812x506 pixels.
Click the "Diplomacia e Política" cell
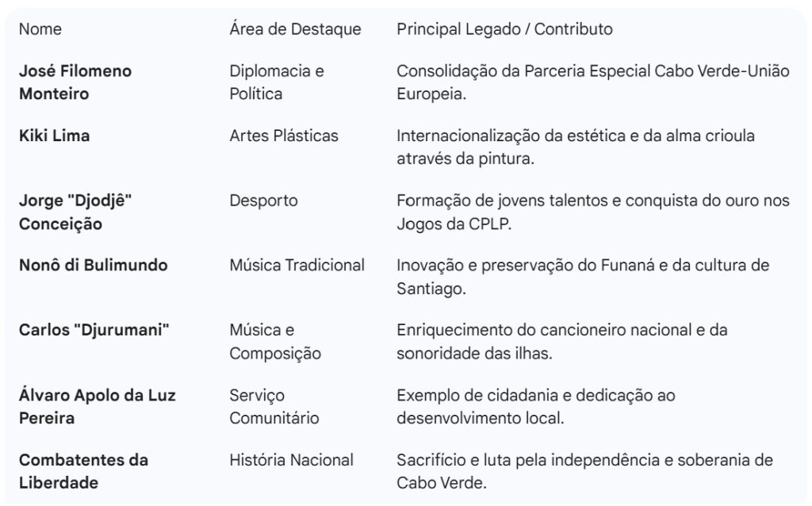277,82
